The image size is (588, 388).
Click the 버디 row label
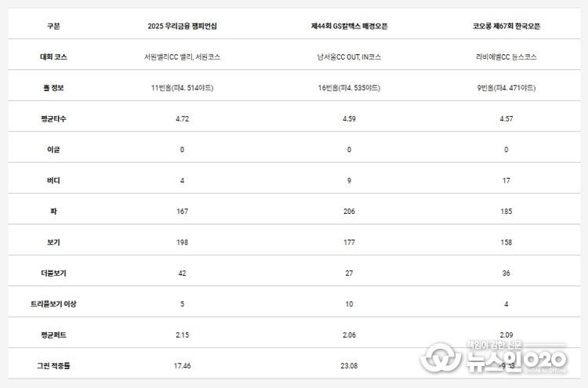(x=53, y=180)
